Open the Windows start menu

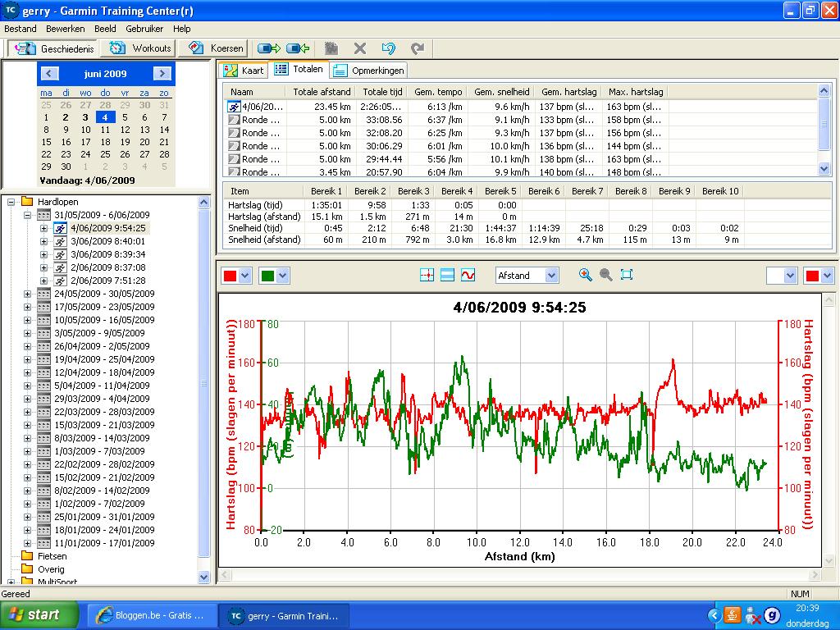click(39, 615)
